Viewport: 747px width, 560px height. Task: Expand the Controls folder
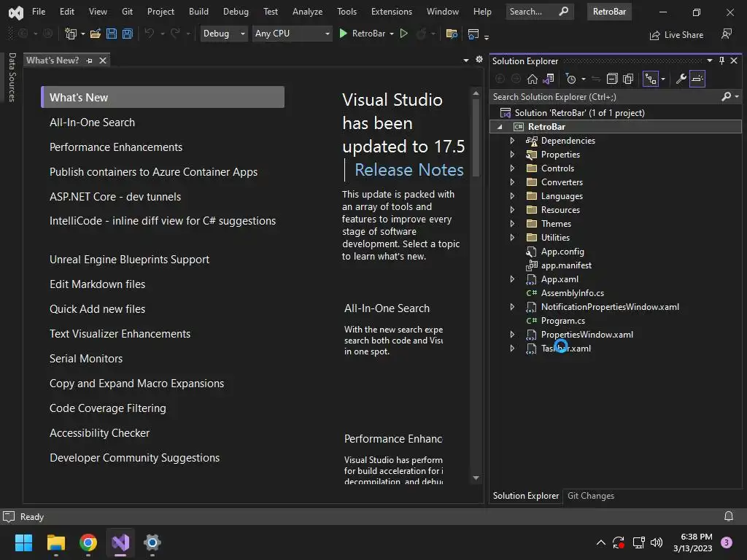[x=512, y=168]
